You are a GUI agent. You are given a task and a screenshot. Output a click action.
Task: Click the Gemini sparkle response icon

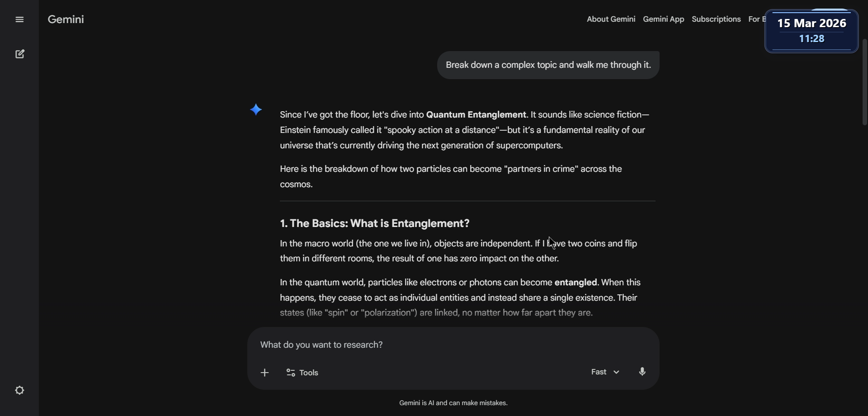tap(256, 110)
